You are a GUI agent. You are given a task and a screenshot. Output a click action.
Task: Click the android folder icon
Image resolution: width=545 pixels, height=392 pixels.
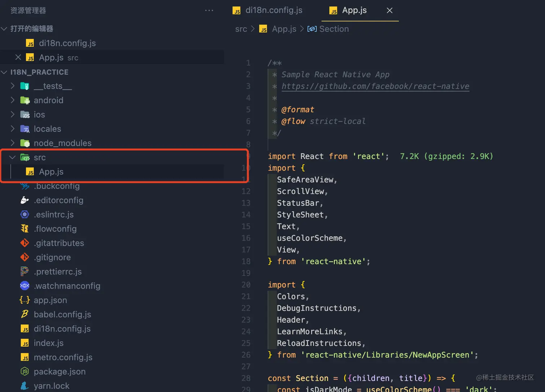(25, 100)
